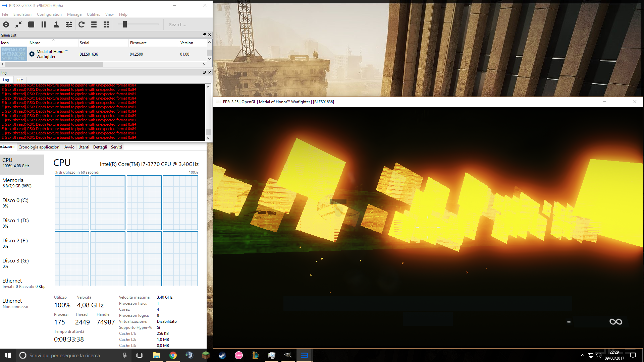
Task: Click the log scrollbar down arrow
Action: click(x=208, y=138)
